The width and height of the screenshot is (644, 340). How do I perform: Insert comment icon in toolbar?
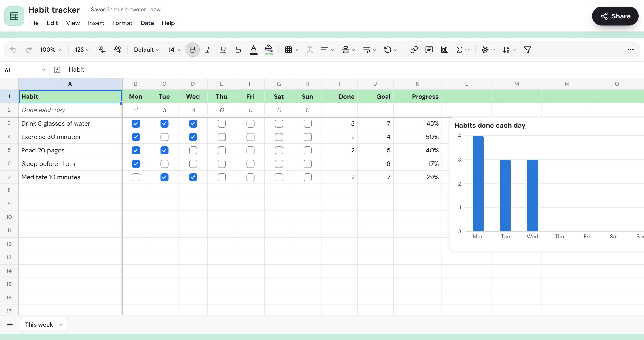tap(429, 50)
